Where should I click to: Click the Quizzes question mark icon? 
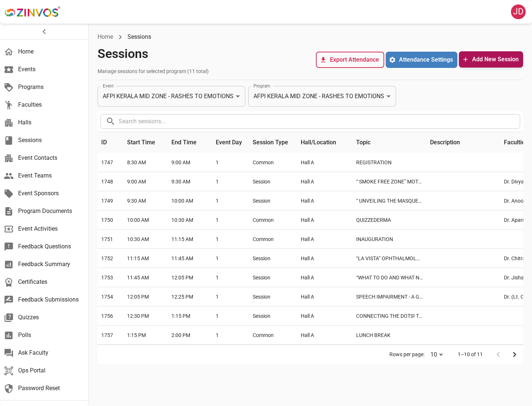(9, 317)
